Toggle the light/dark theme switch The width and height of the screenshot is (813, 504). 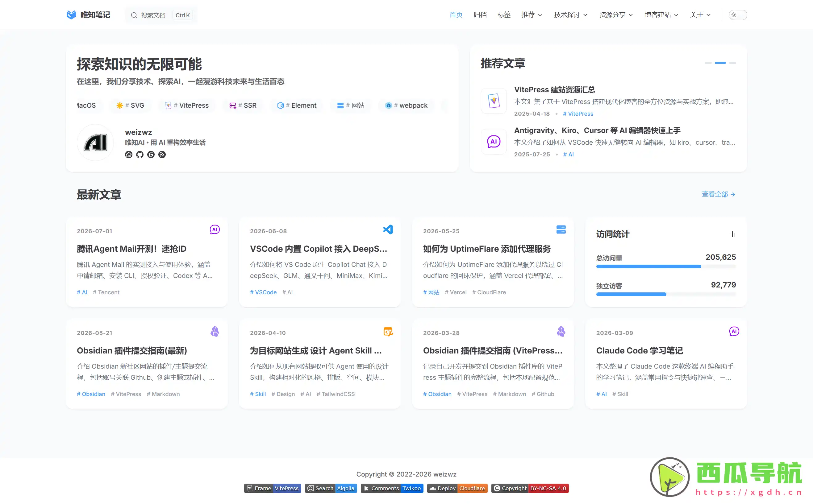point(738,15)
